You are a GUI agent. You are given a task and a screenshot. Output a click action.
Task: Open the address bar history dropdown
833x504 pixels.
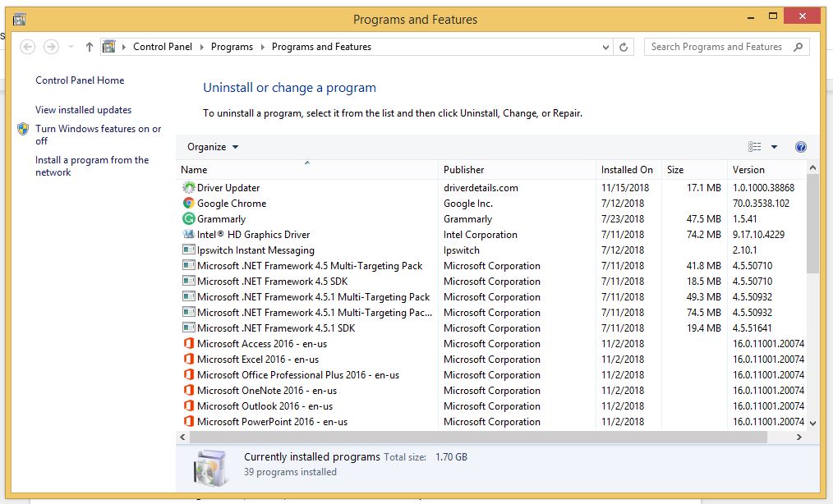(607, 48)
